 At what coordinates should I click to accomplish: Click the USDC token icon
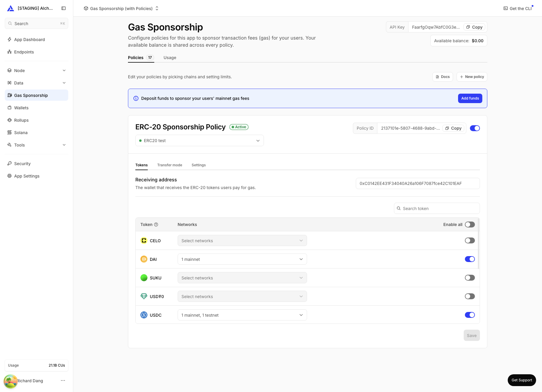(x=144, y=315)
